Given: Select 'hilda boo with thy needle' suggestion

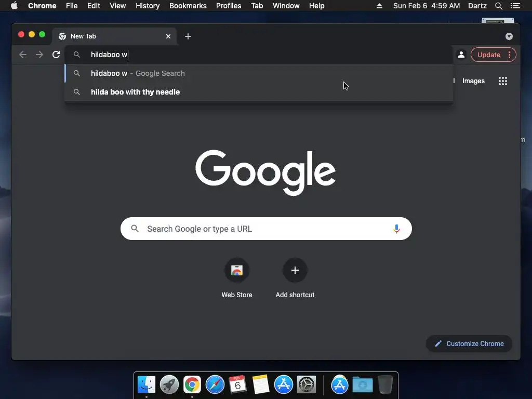Looking at the screenshot, I should (259, 92).
